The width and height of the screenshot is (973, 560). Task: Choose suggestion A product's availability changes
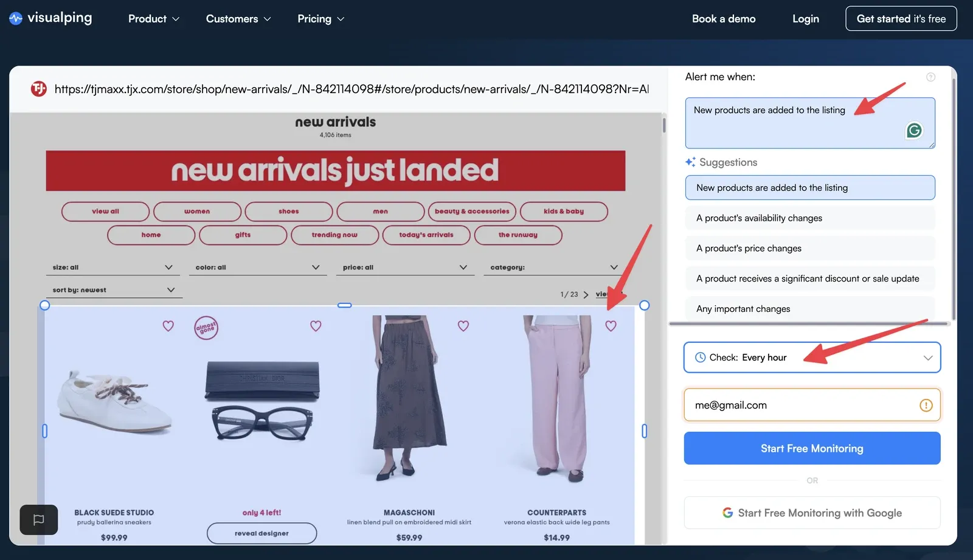pyautogui.click(x=810, y=218)
